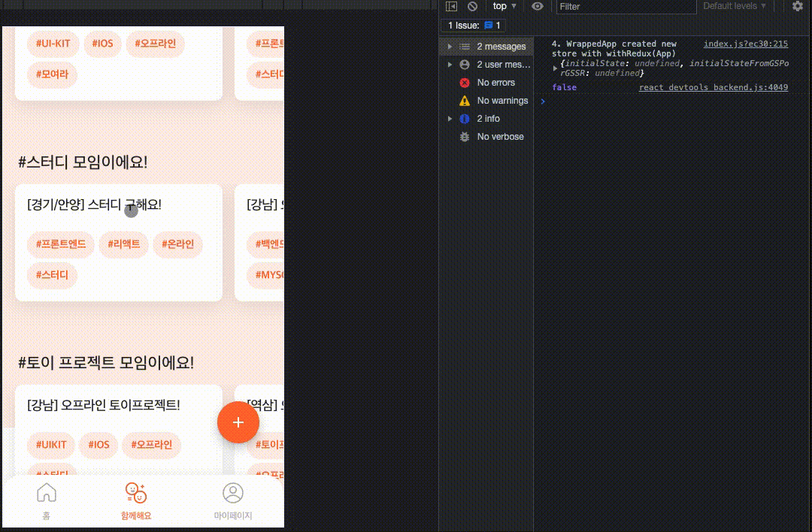Expand the 2 user messages group
Screen dimensions: 812x532
pos(450,65)
